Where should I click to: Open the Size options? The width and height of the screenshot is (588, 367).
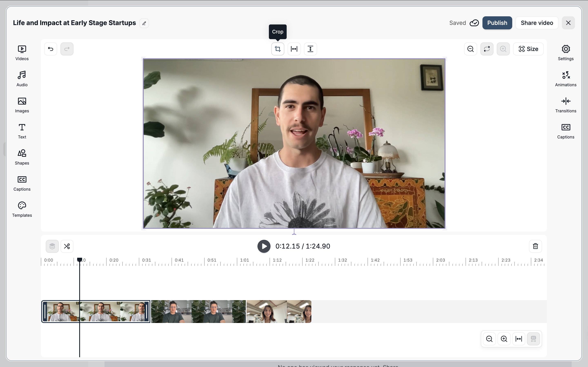click(528, 49)
